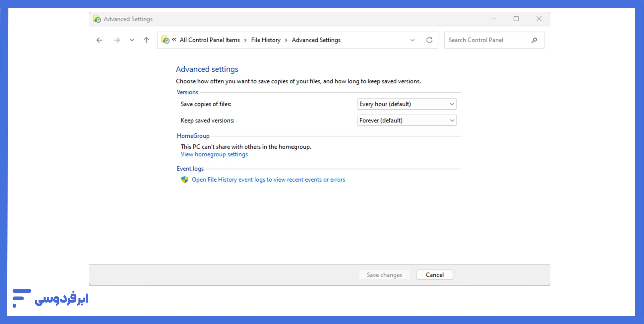
Task: Open the Keep saved versions dropdown
Action: [x=407, y=120]
